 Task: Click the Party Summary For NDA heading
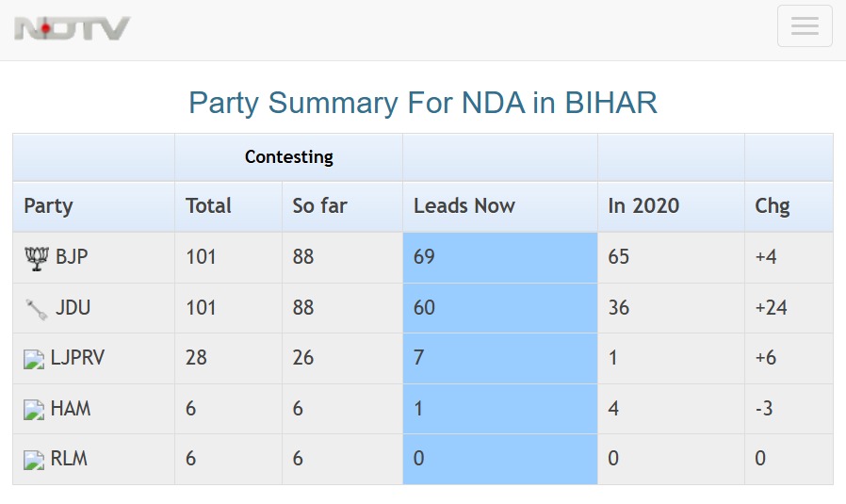click(423, 103)
